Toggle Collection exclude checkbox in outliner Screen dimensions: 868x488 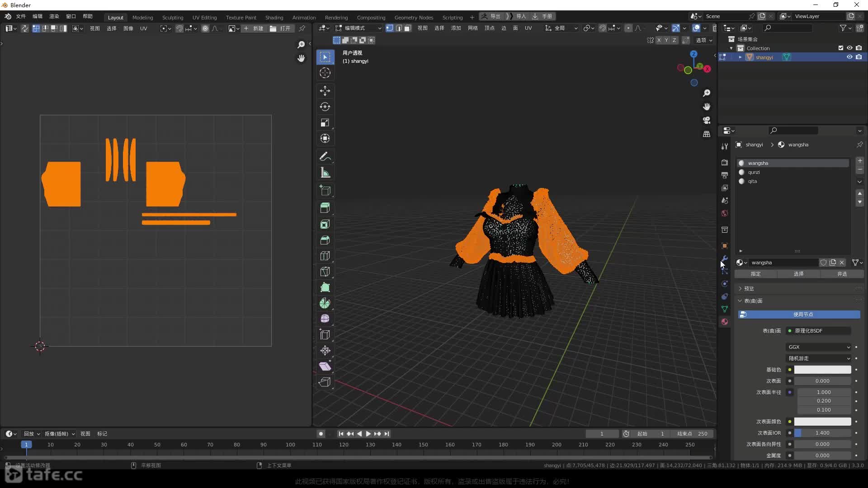(841, 48)
